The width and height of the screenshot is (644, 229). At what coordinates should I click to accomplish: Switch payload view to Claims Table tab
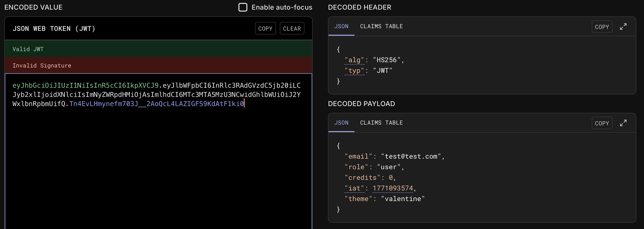click(x=381, y=123)
